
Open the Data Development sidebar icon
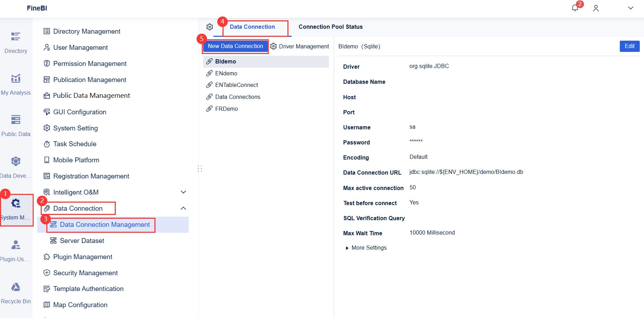click(16, 167)
